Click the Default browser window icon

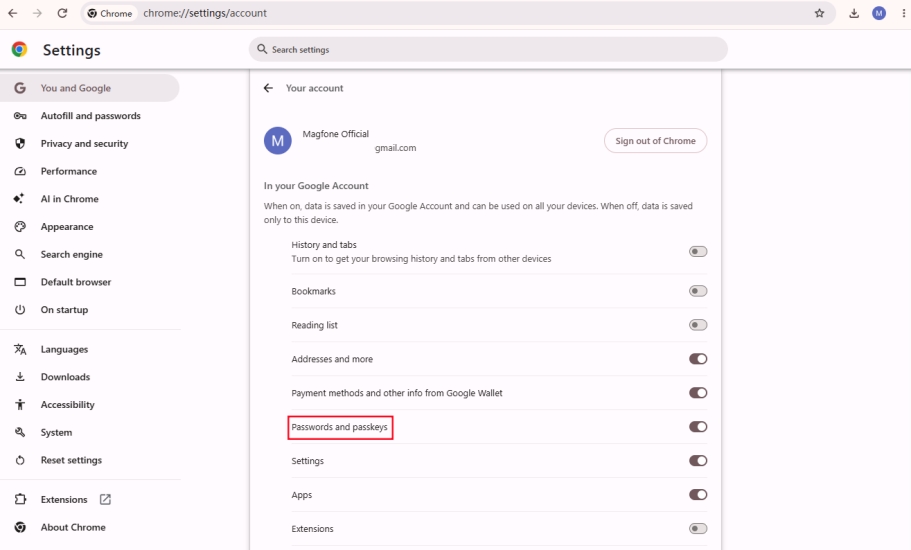pos(20,282)
